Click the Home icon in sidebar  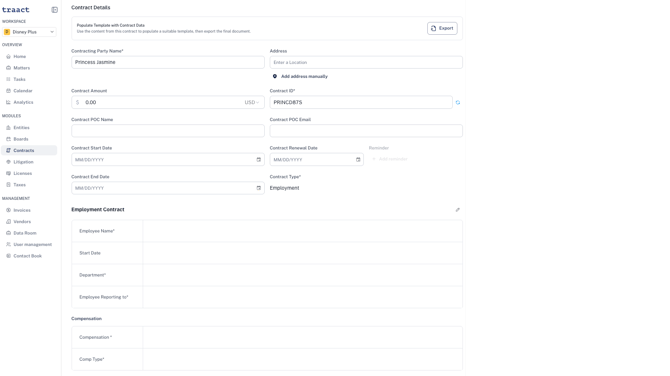(8, 56)
